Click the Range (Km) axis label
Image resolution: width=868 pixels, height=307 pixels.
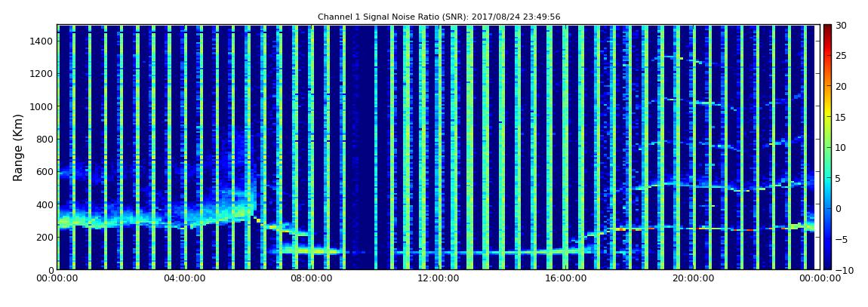18,148
